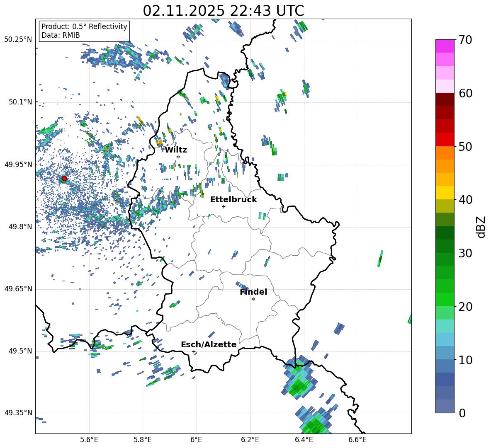The height and width of the screenshot is (448, 491).
Task: Click the 6°E longitude label
Action: click(196, 440)
